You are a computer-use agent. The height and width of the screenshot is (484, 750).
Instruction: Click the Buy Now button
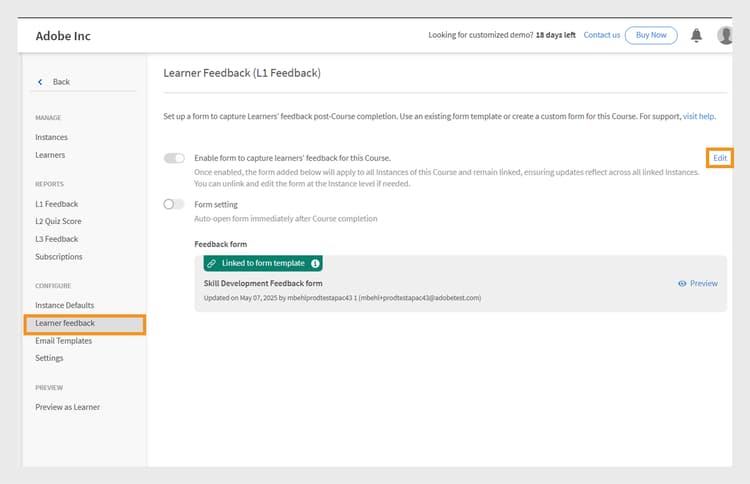click(x=650, y=35)
